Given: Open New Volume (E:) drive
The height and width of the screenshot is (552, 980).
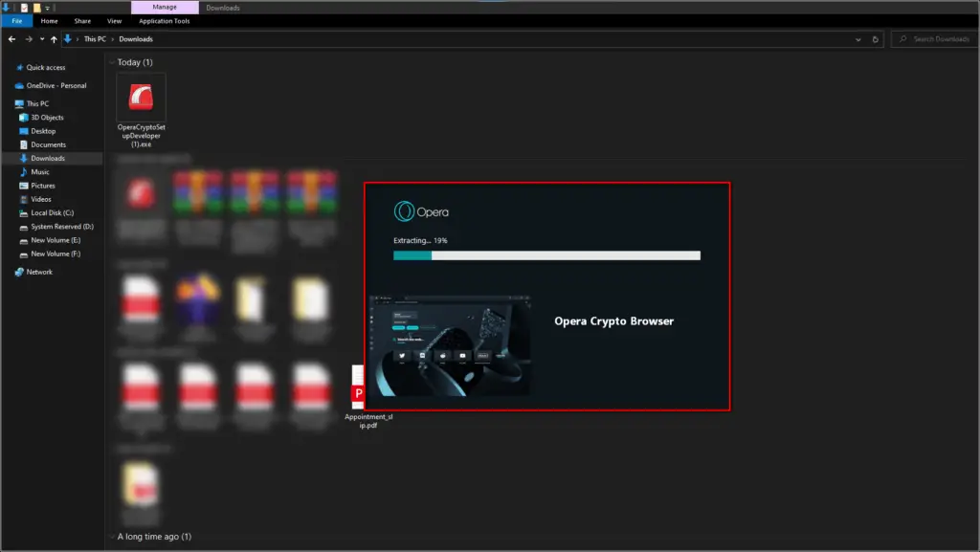Looking at the screenshot, I should click(56, 240).
